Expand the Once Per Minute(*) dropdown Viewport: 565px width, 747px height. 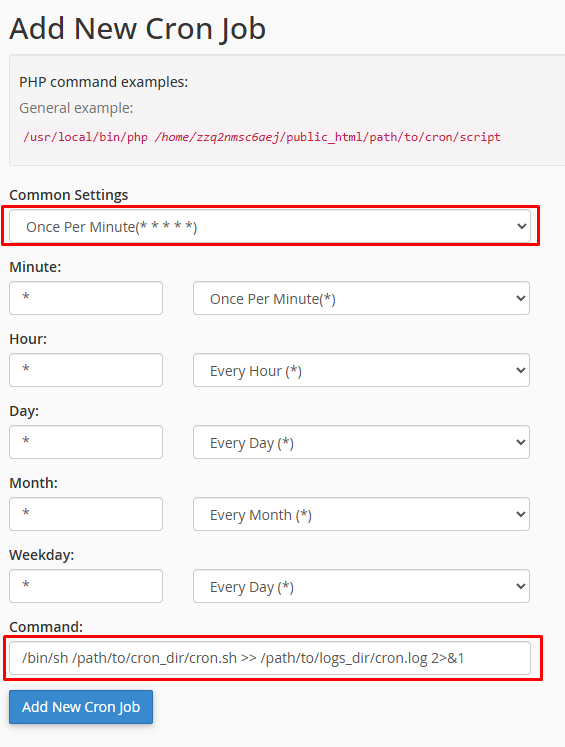click(361, 298)
